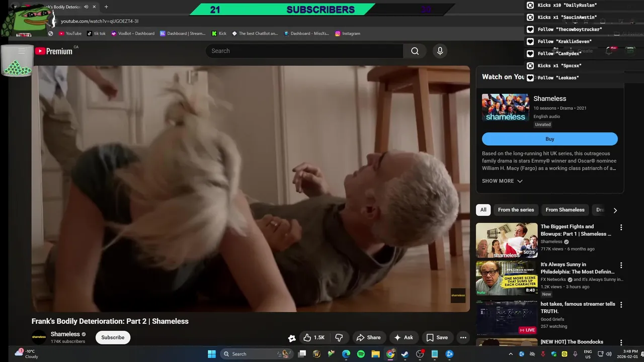Open a new browser tab
The height and width of the screenshot is (362, 644).
106,7
